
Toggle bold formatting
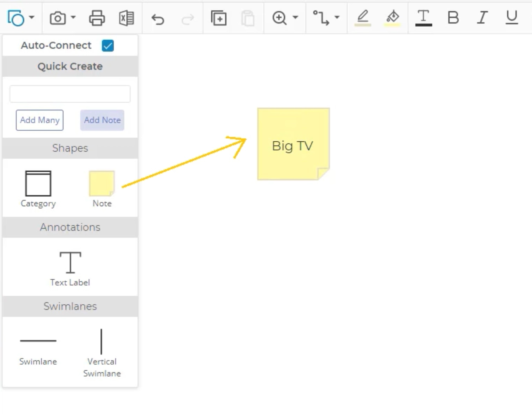(x=453, y=18)
